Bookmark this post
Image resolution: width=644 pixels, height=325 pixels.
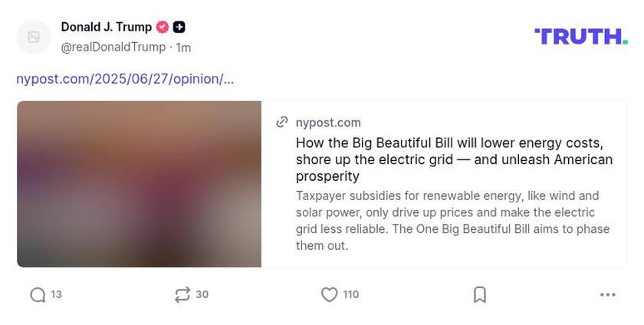pos(480,295)
